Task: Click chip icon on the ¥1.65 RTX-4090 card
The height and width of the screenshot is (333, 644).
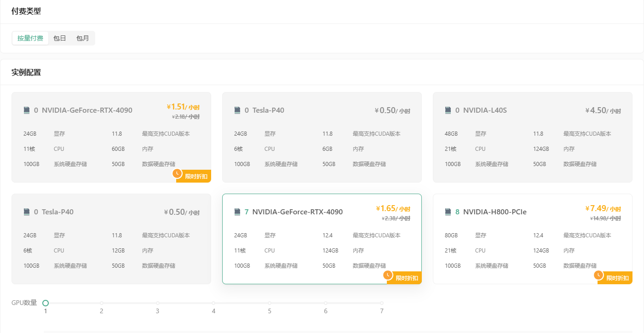Action: click(x=237, y=212)
